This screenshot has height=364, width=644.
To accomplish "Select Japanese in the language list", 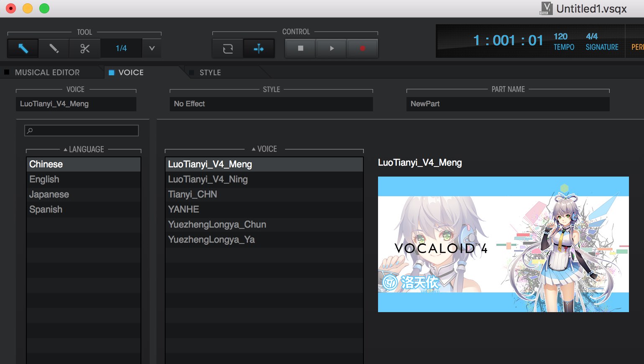I will pos(84,195).
